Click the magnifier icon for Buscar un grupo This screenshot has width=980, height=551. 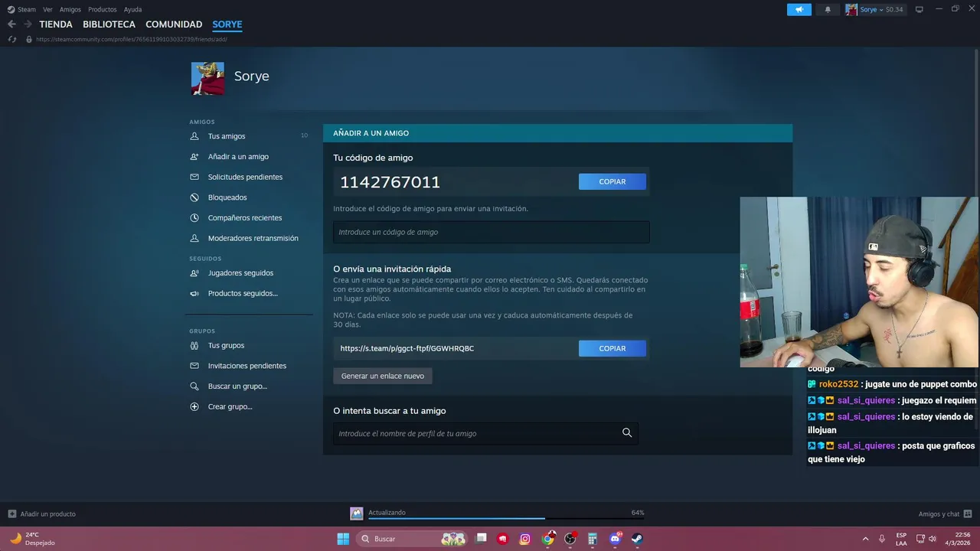(194, 386)
